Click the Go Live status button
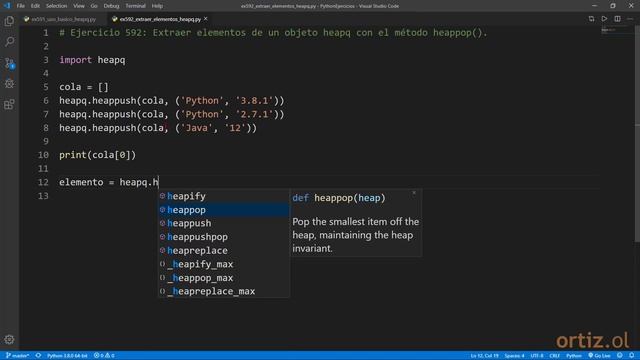Image resolution: width=640 pixels, height=360 pixels. pos(599,356)
